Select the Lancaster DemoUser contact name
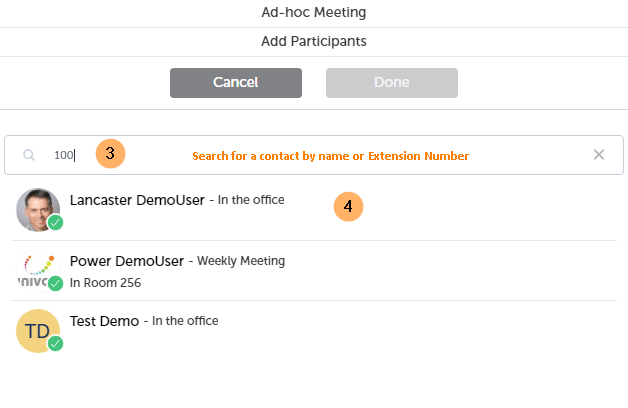This screenshot has width=628, height=408. tap(137, 200)
